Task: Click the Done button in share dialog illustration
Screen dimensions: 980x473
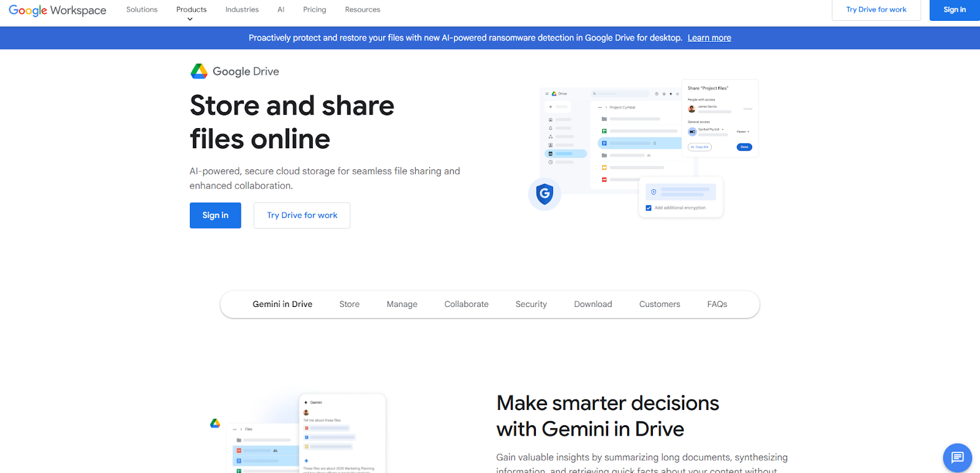Action: tap(744, 147)
